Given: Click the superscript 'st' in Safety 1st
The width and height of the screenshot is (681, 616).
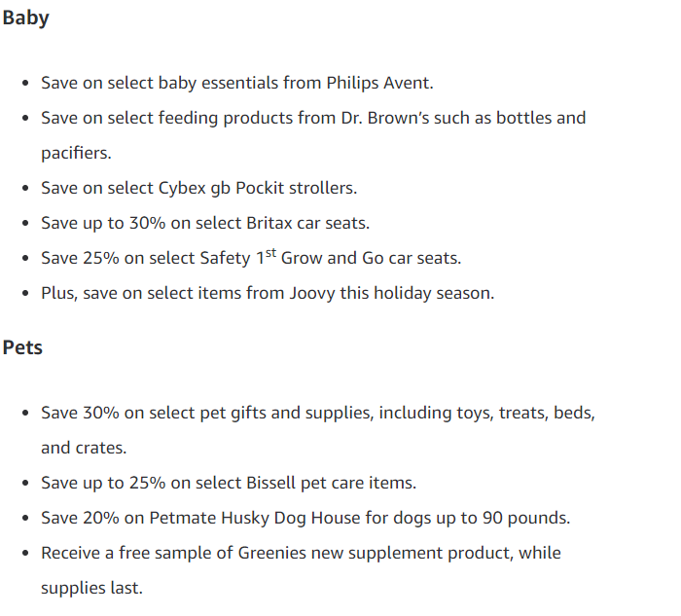Looking at the screenshot, I should 270,253.
